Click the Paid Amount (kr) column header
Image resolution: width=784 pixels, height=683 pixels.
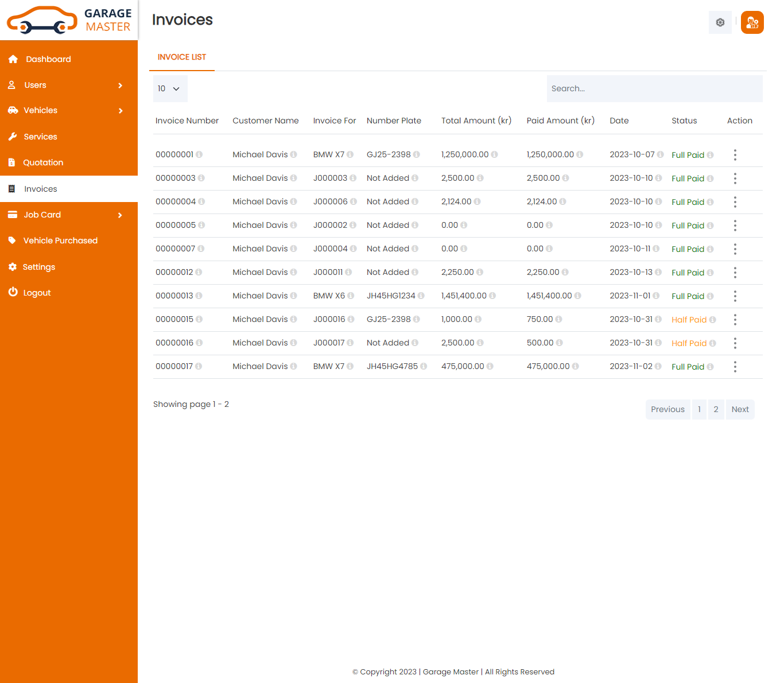[561, 121]
